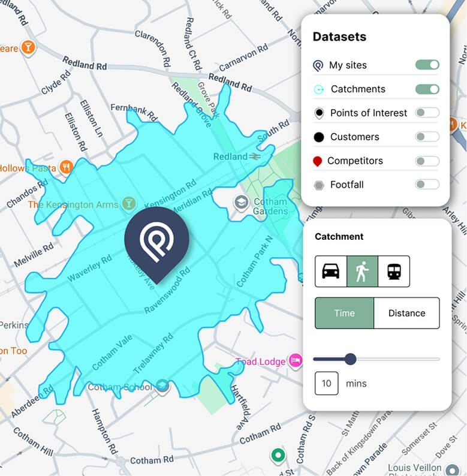This screenshot has height=476, width=467.
Task: Enable the Competitors dataset toggle
Action: tap(427, 161)
